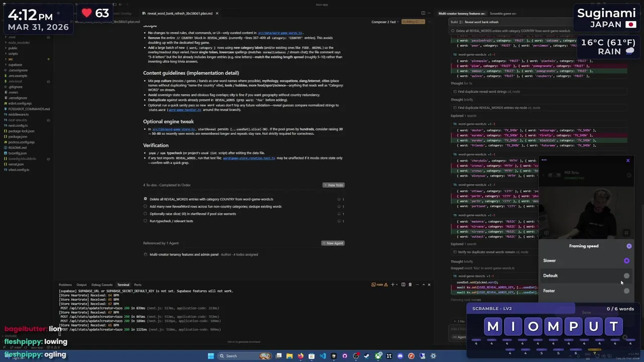Select the Default framing speed option
Image resolution: width=644 pixels, height=362 pixels.
626,276
